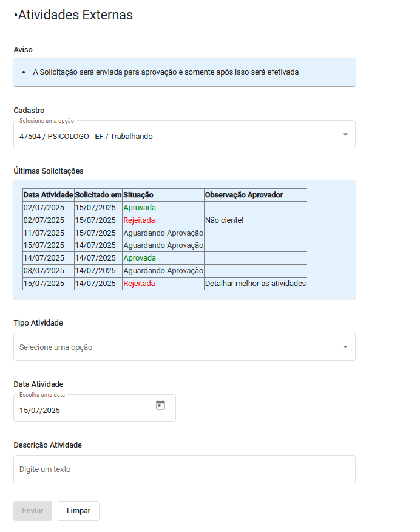The height and width of the screenshot is (532, 420).
Task: Click 'Rejeitada' in the 'Detalhar melhor' row
Action: click(139, 283)
